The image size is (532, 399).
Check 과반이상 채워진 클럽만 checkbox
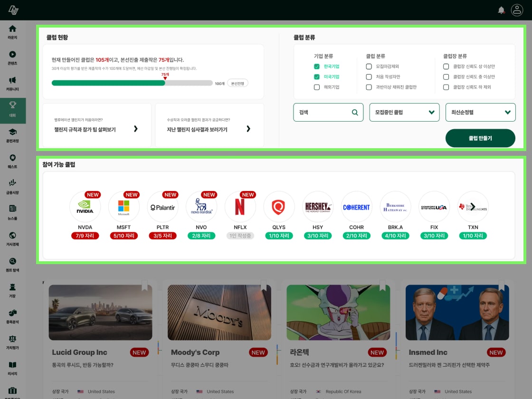(369, 87)
